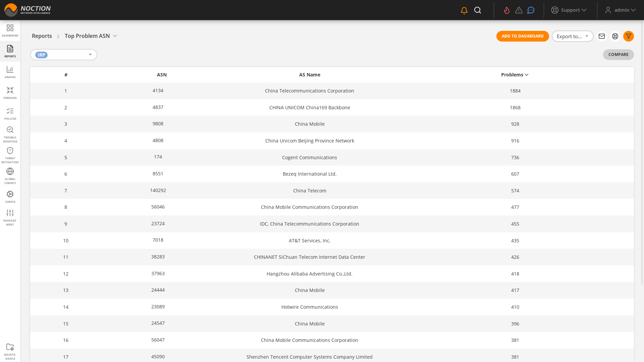Open Graphs in the sidebar

point(10,72)
